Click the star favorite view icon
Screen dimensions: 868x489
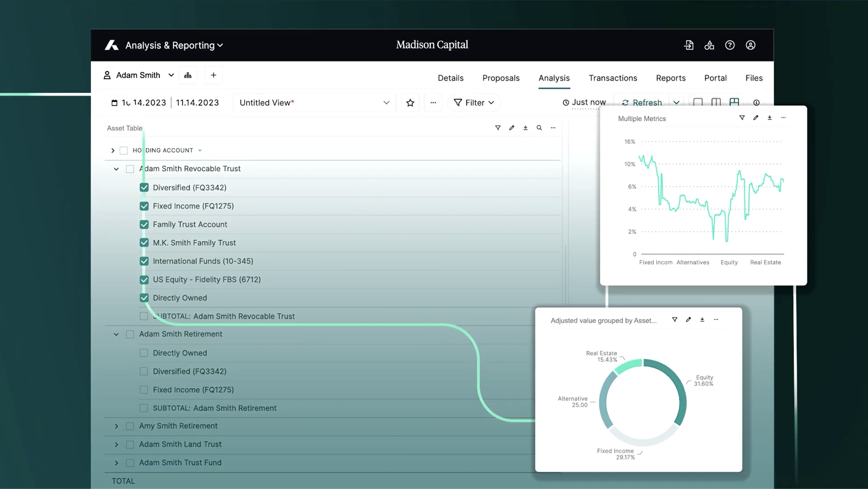coord(410,103)
